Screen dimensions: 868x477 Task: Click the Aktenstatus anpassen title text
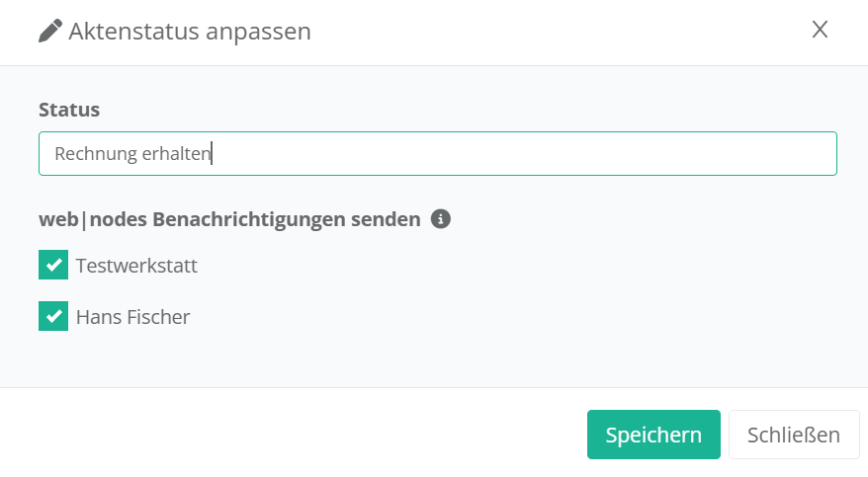point(190,32)
